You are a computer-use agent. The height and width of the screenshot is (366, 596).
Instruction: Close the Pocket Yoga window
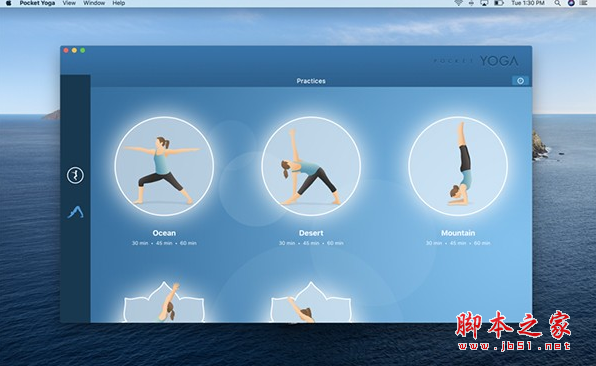point(66,50)
